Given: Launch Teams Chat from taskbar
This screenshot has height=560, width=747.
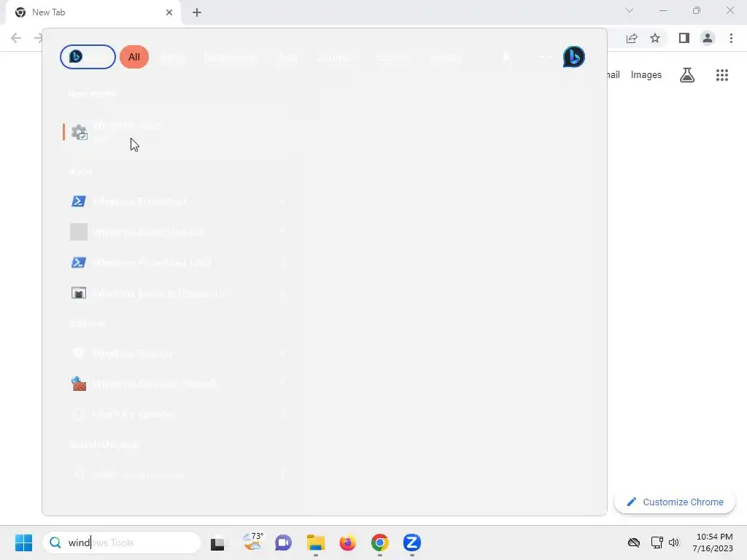Looking at the screenshot, I should pos(283,542).
